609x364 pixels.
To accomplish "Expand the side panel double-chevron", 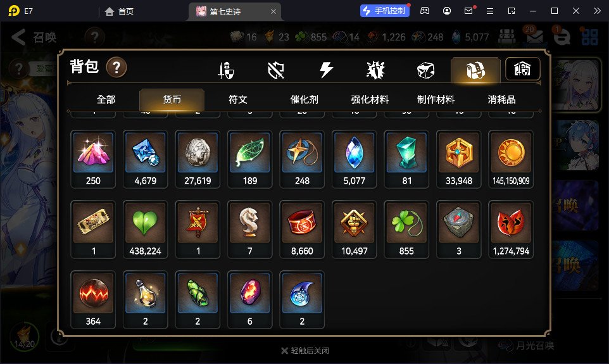I will [x=597, y=11].
